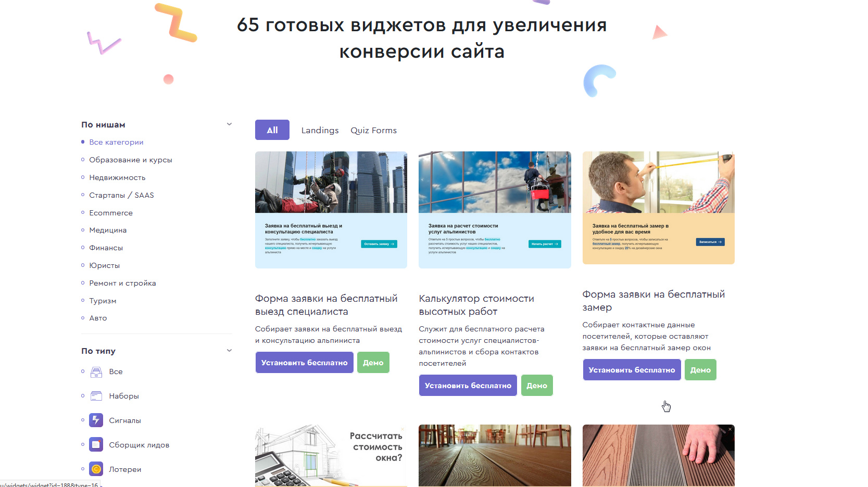Open title 'Форма заявки на бесплатный замер'

[x=653, y=301]
